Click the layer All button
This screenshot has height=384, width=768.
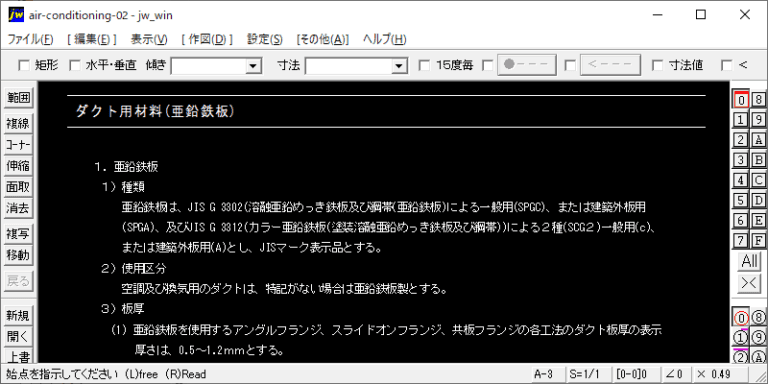750,262
